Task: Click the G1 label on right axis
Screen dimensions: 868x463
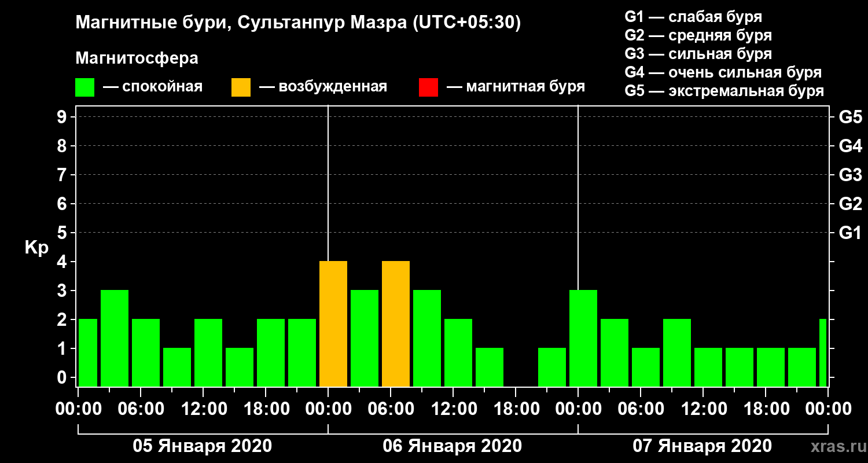Action: (850, 233)
